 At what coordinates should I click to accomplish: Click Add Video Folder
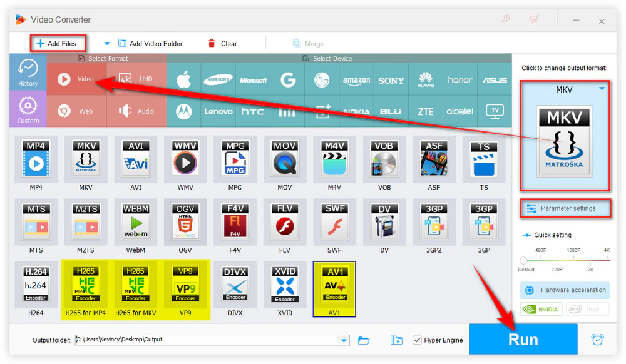(x=150, y=43)
